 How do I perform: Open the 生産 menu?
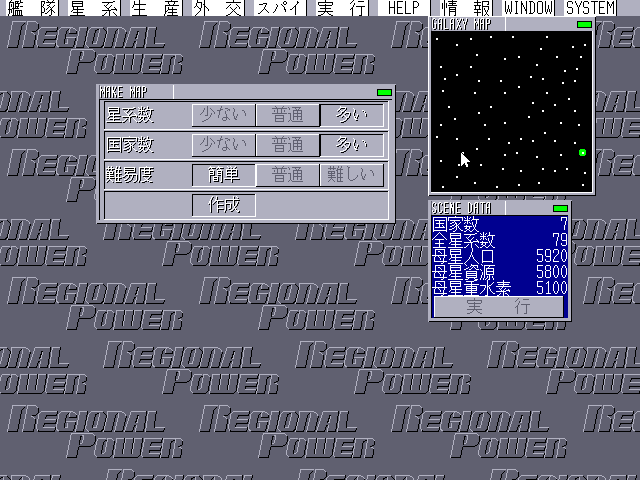[156, 8]
